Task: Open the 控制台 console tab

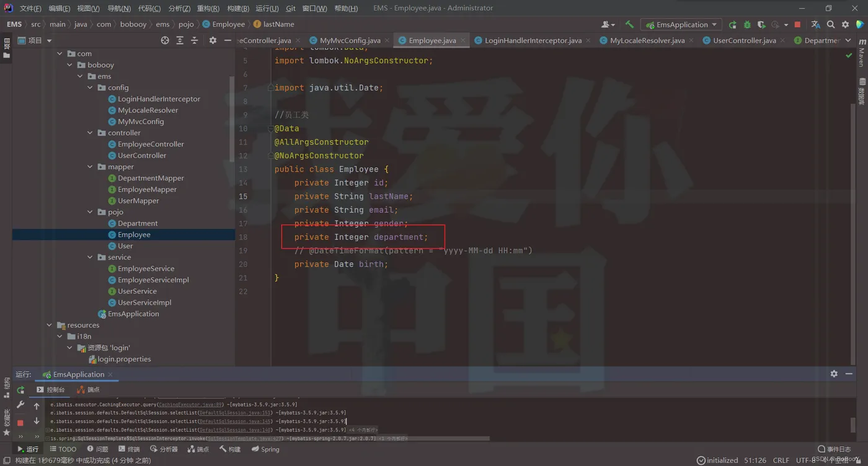Action: click(50, 390)
